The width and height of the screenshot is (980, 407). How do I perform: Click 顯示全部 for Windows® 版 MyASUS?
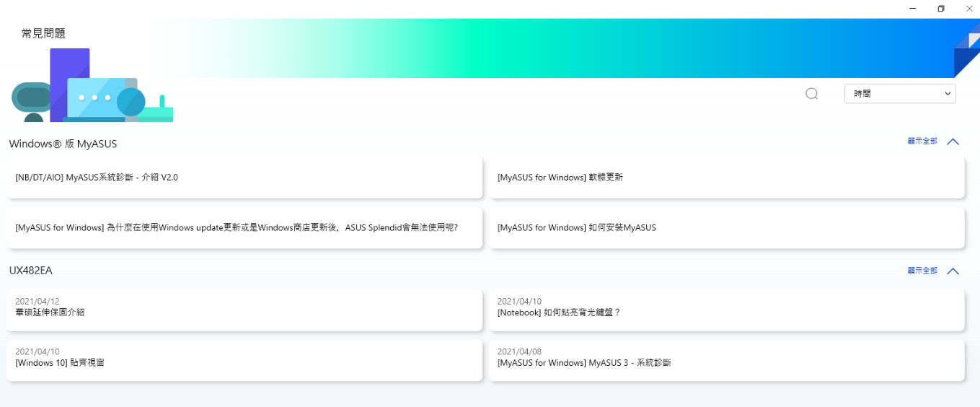point(922,141)
